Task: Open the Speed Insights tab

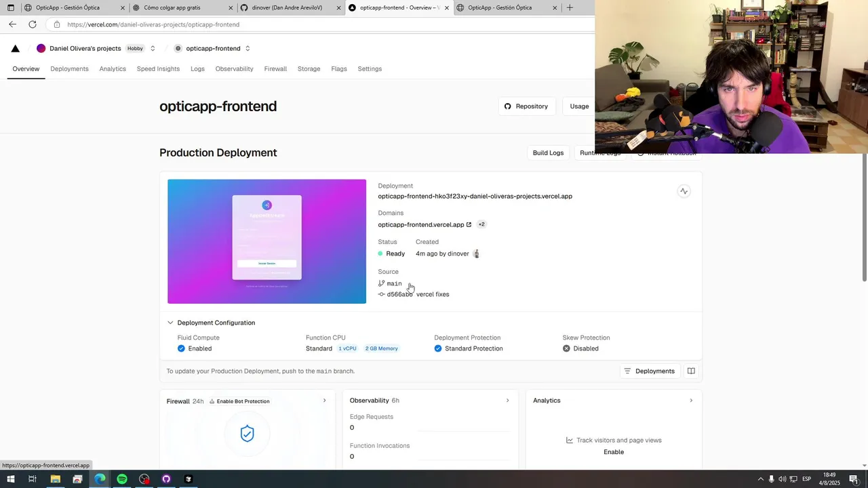Action: coord(158,68)
